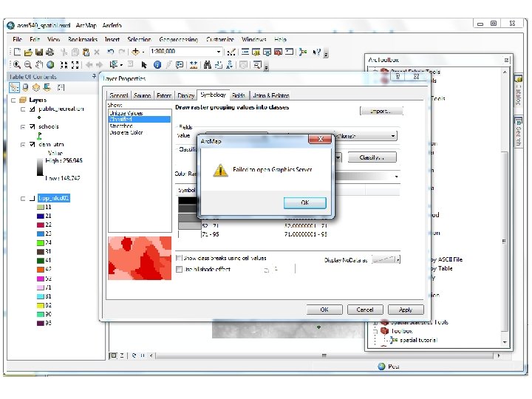Viewport: 532px width, 399px height.
Task: Toggle dem_utm layer visibility checkbox
Action: (33, 145)
